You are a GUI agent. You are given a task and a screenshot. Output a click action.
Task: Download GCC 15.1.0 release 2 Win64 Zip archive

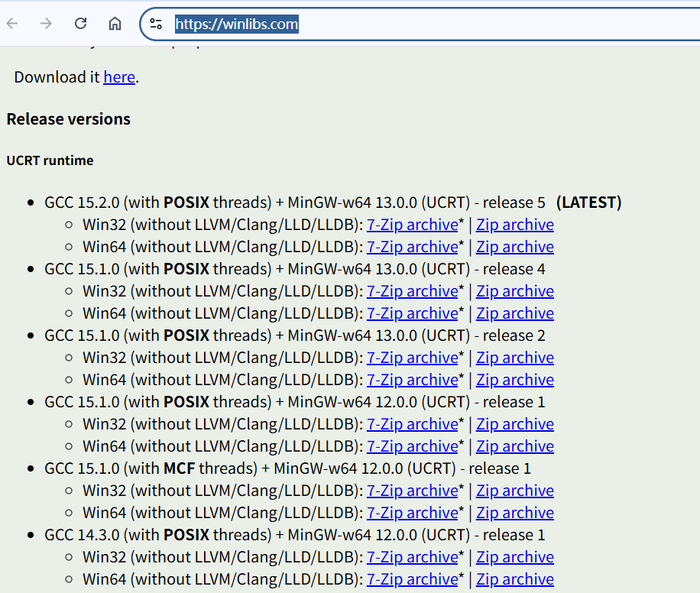[x=514, y=380]
